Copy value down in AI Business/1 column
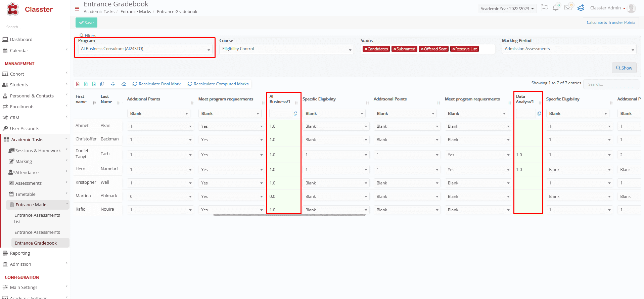 click(295, 114)
